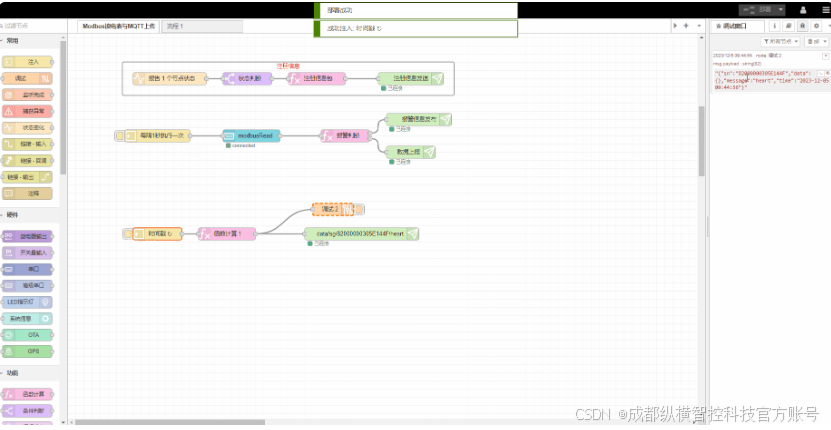The height and width of the screenshot is (430, 831).
Task: Collapse the 常用 palette category
Action: click(11, 41)
